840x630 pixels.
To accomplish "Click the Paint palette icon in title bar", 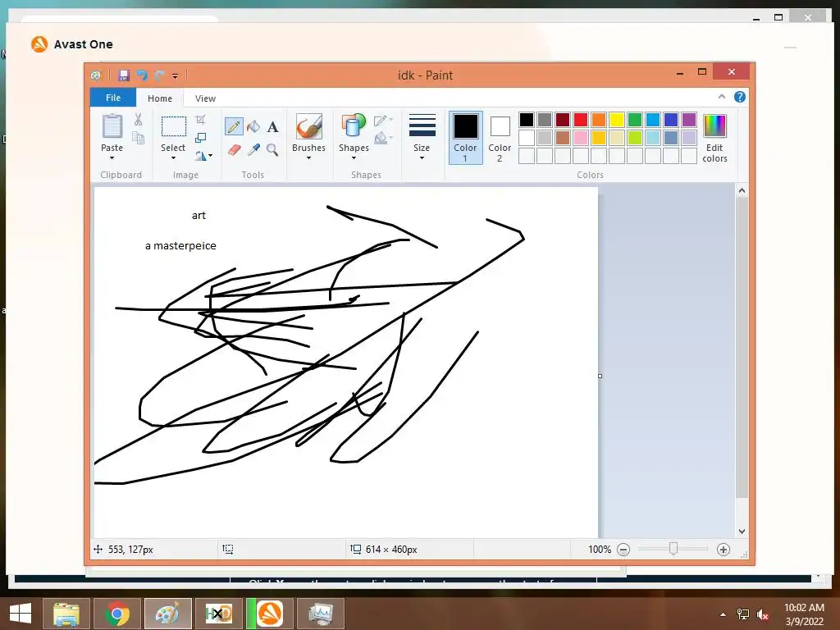I will click(96, 75).
